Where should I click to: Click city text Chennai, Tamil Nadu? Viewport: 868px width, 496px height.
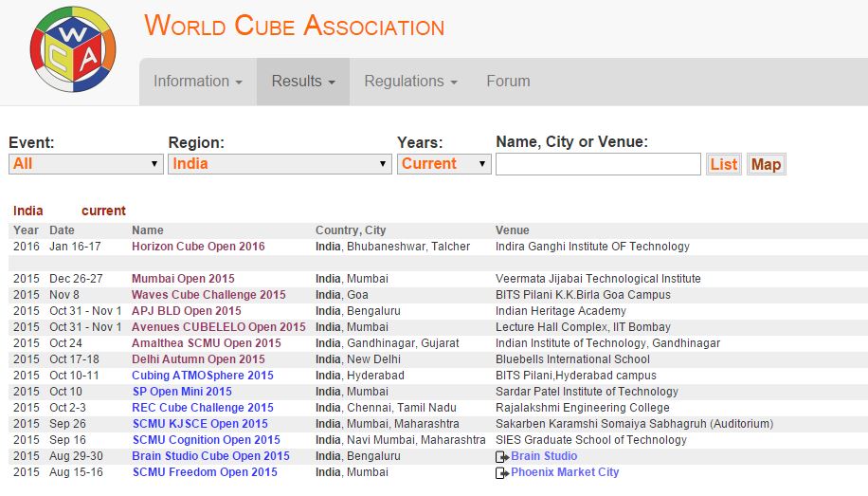pyautogui.click(x=402, y=408)
